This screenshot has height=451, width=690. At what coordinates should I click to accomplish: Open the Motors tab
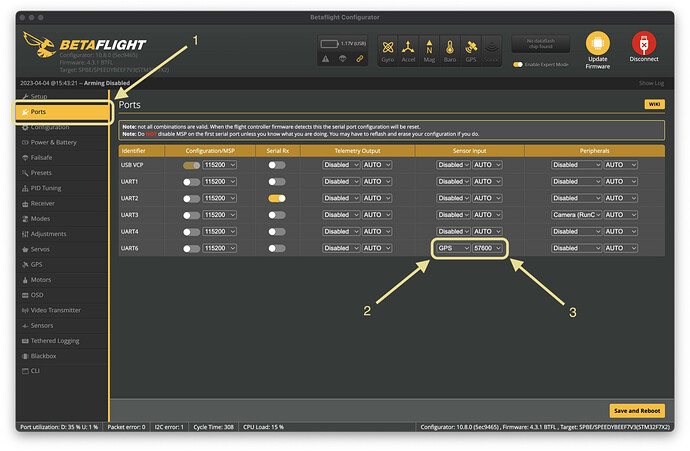click(x=62, y=280)
